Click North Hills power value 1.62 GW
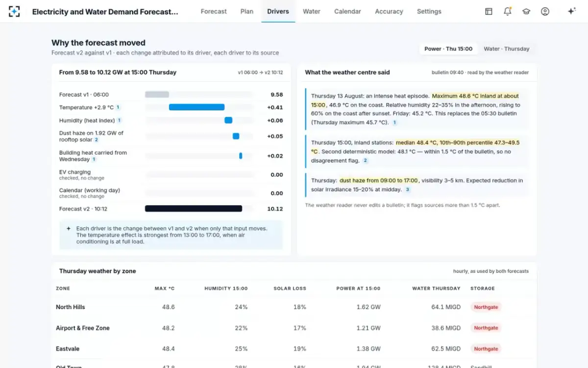This screenshot has height=368, width=588. (368, 307)
